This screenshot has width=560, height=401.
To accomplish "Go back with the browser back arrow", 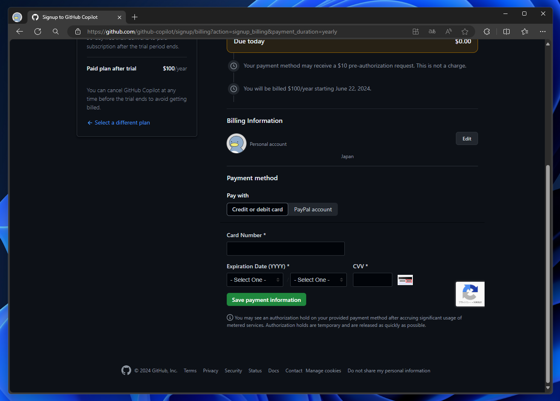I will (x=19, y=32).
